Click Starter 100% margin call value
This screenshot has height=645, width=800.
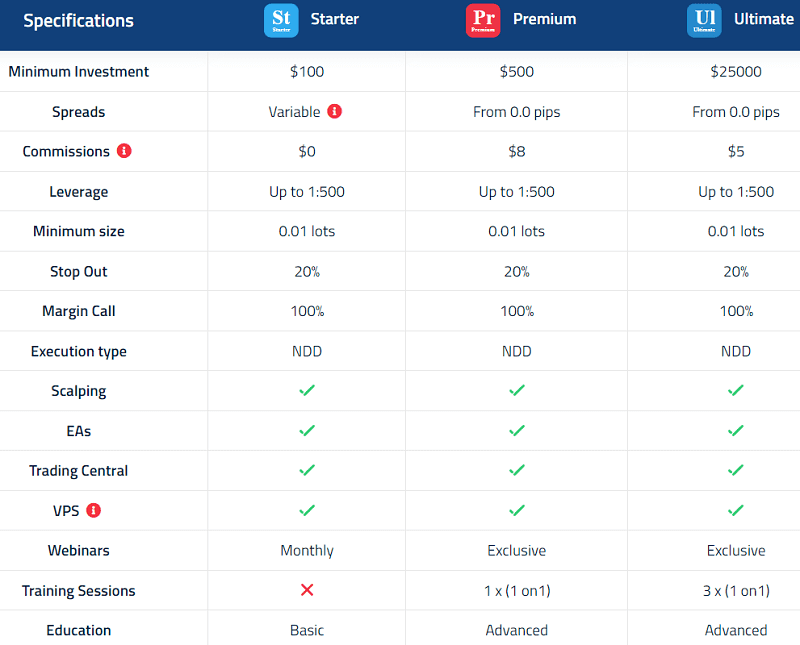(x=307, y=311)
